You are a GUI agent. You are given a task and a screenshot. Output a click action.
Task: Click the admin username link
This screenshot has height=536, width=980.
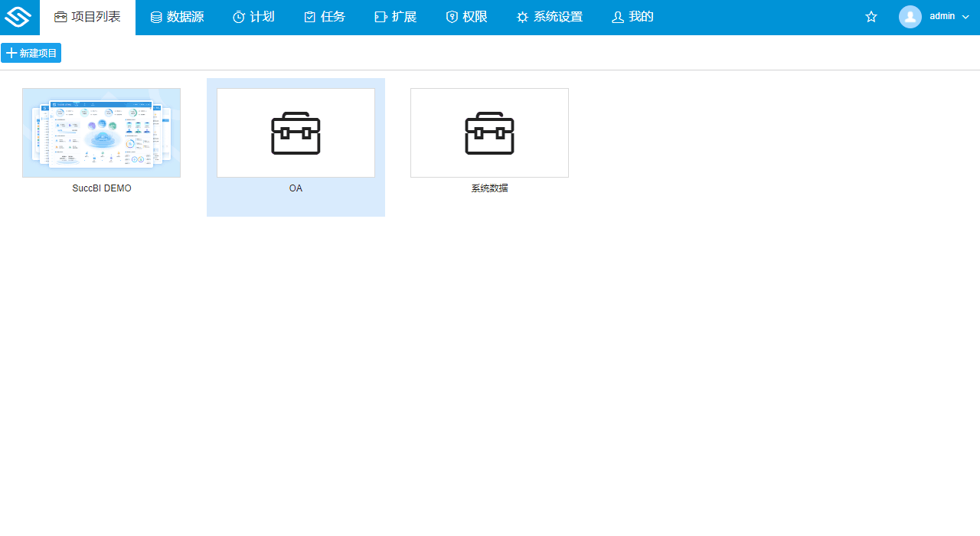[x=943, y=16]
